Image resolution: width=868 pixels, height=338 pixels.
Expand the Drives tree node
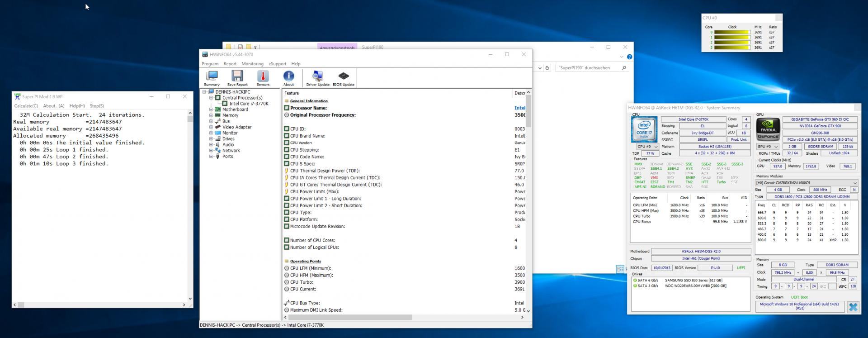[x=211, y=139]
